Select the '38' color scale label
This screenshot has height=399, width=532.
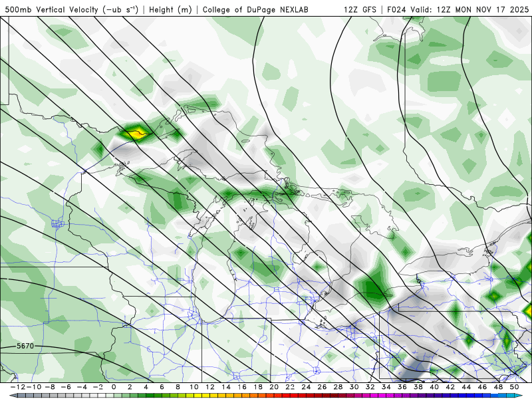(x=418, y=387)
